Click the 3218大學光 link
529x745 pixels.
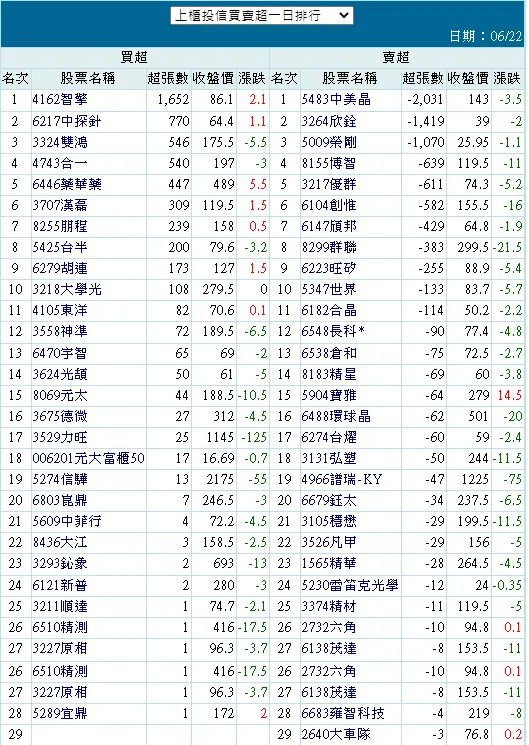(67, 289)
